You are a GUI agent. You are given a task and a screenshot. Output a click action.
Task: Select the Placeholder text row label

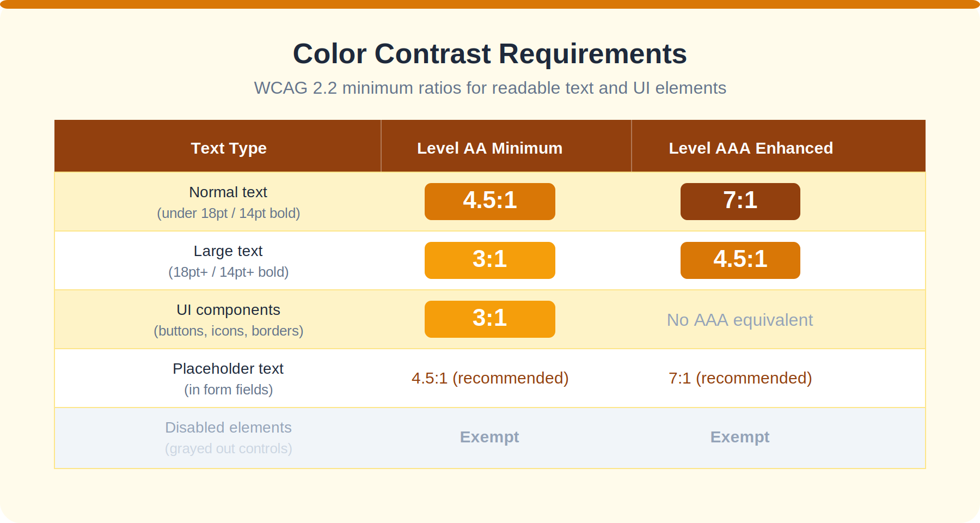(x=228, y=369)
